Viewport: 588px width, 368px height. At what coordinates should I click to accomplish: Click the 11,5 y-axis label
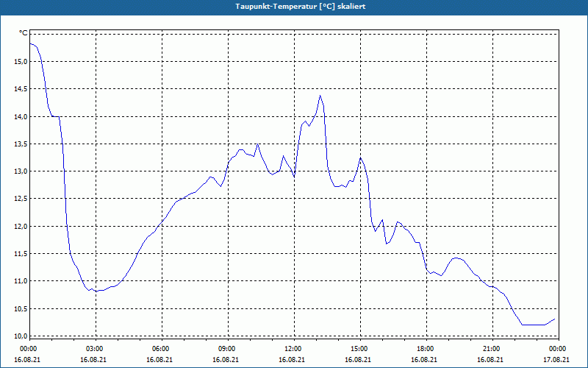coord(21,254)
